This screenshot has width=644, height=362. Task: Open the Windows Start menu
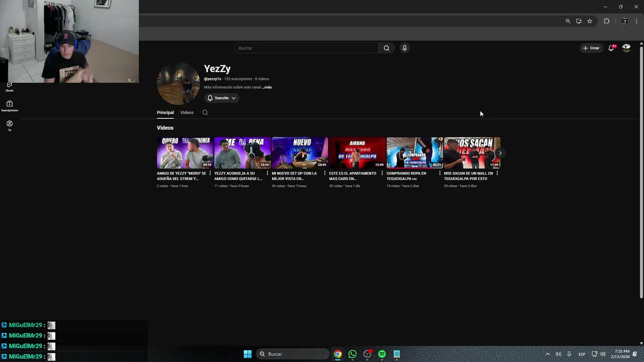tap(248, 354)
